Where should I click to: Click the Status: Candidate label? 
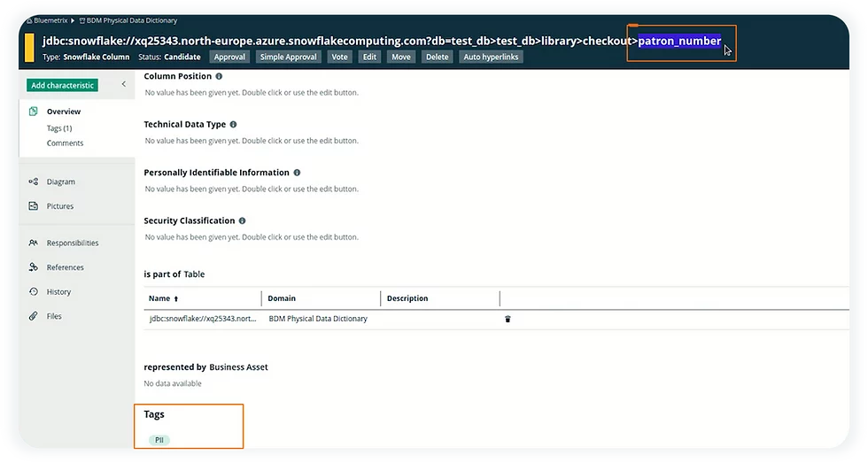pos(169,57)
